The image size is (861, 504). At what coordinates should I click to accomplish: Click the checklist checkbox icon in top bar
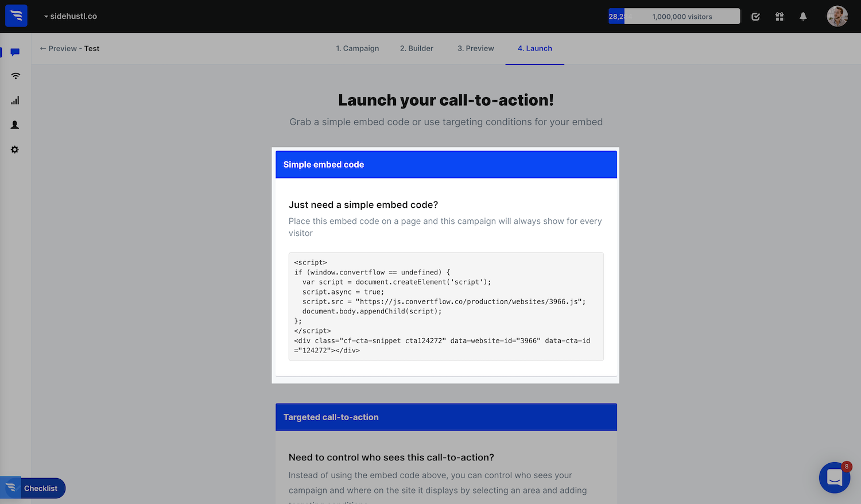[756, 17]
